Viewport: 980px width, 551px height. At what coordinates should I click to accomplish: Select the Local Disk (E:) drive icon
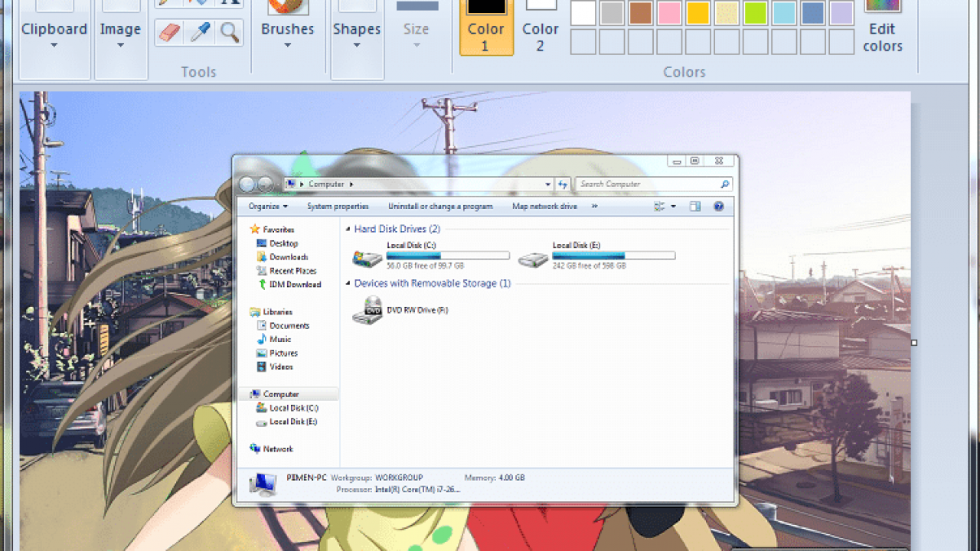(534, 259)
